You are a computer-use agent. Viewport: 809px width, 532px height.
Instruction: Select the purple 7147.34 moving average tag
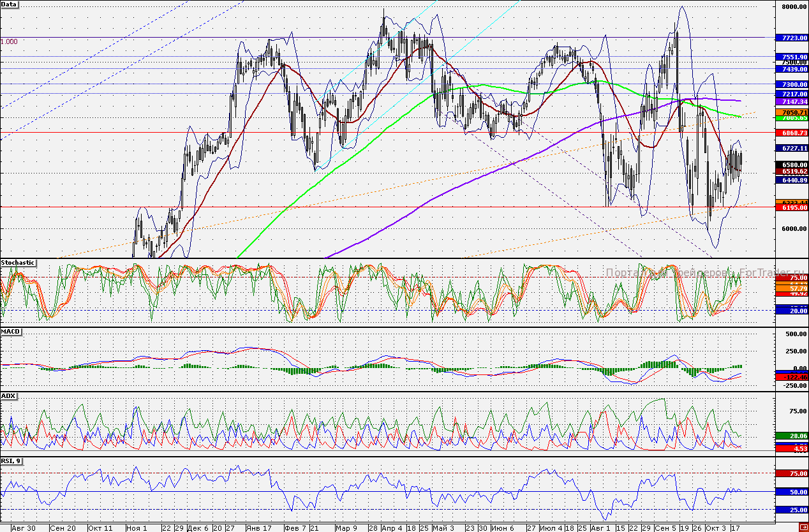click(x=791, y=101)
